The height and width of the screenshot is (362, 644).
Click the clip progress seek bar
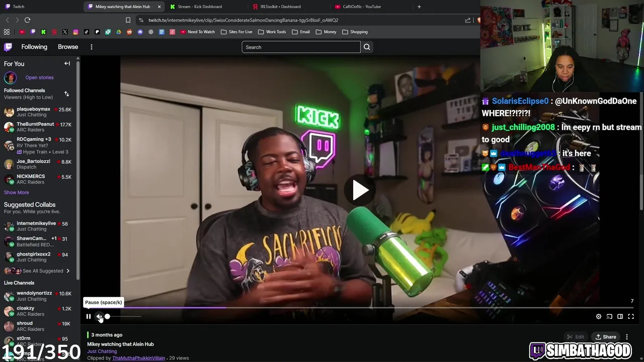(x=359, y=307)
